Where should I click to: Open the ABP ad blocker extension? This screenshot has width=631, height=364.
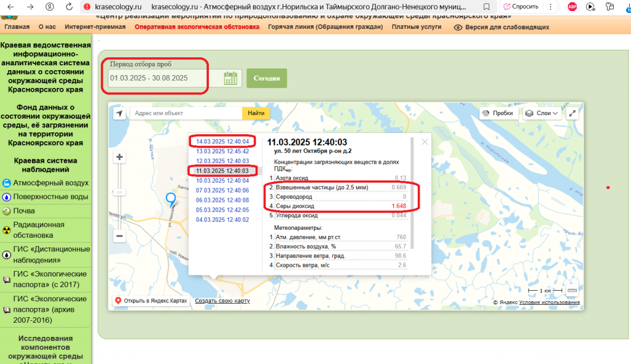(572, 6)
